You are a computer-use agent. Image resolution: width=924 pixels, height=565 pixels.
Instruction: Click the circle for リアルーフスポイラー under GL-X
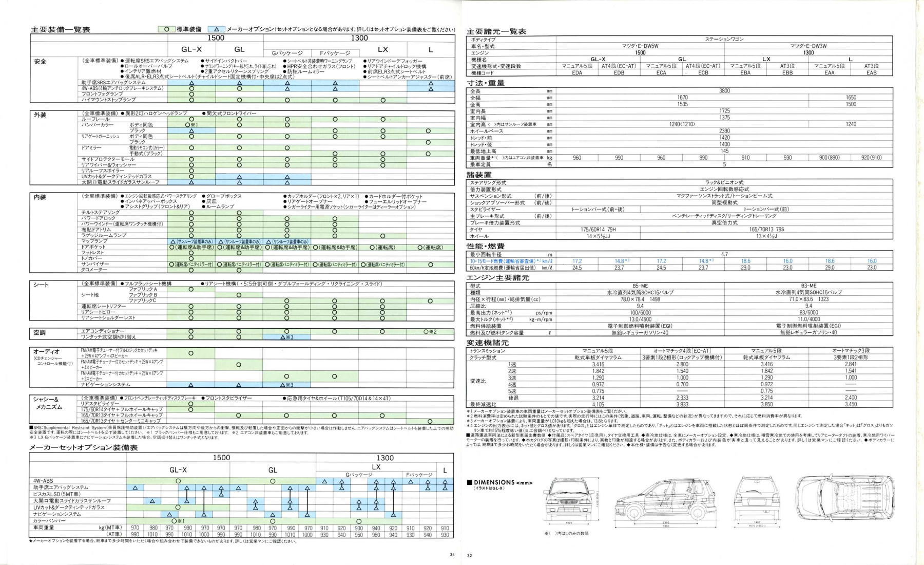click(x=191, y=171)
